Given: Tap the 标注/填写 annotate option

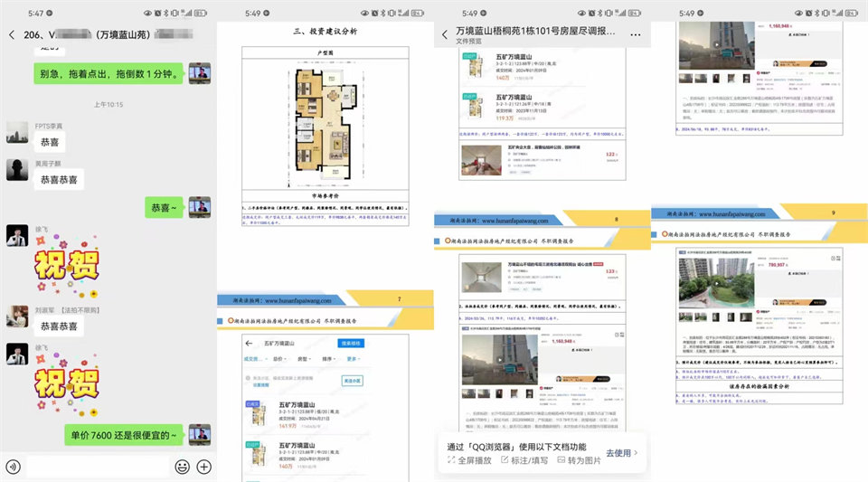Looking at the screenshot, I should pos(527,460).
